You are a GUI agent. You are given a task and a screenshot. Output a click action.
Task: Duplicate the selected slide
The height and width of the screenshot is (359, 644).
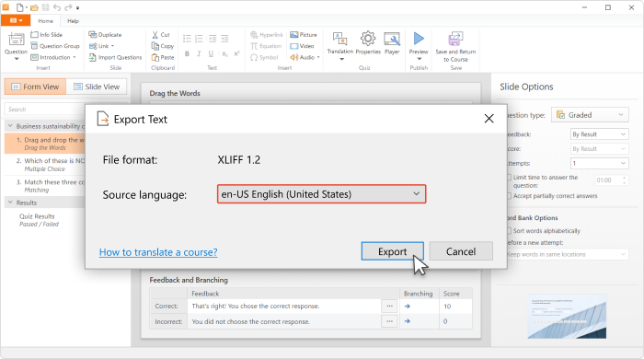tap(105, 35)
